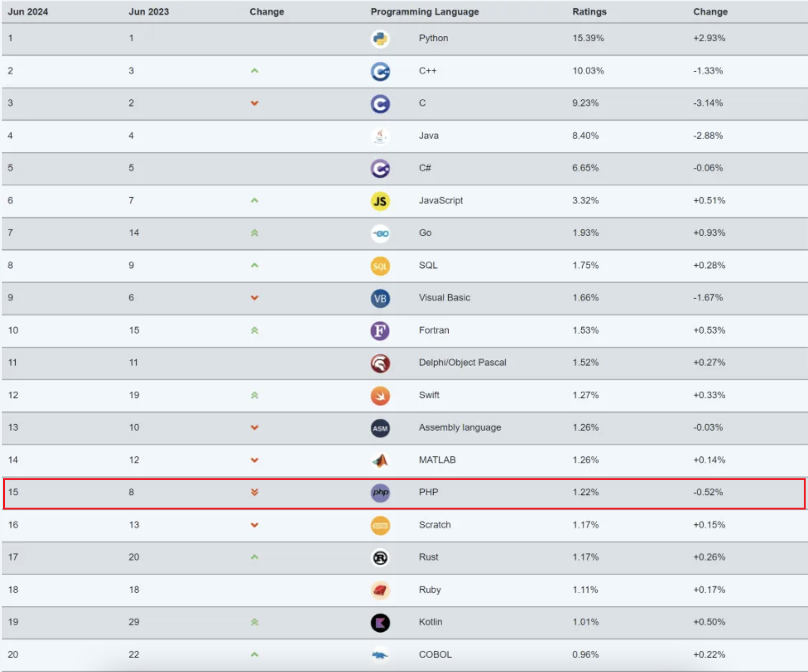Viewport: 808px width, 672px height.
Task: Select the Kotlin logo icon
Action: [380, 623]
